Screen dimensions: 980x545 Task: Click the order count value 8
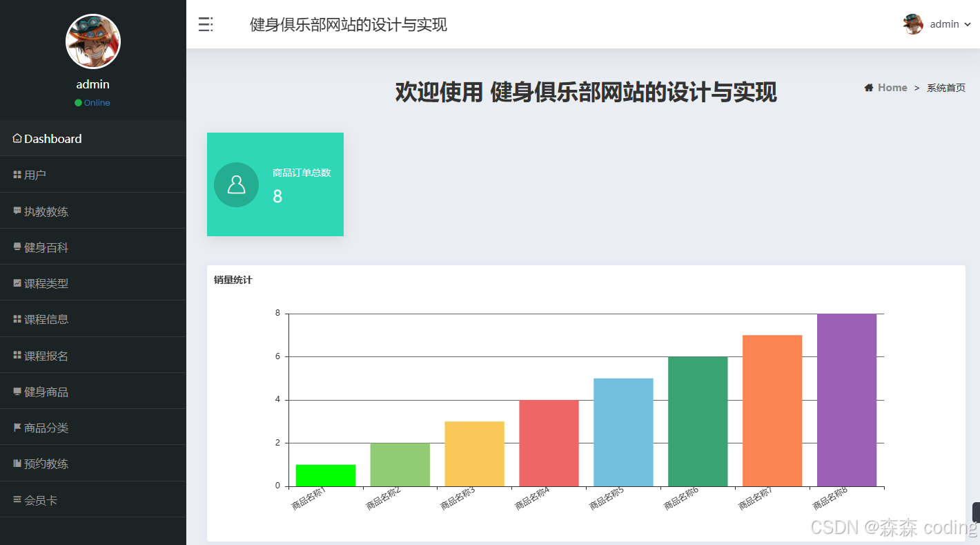[x=277, y=196]
